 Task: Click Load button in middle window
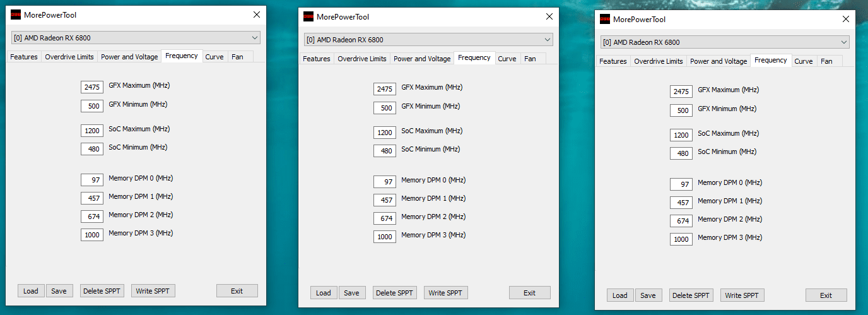point(324,292)
